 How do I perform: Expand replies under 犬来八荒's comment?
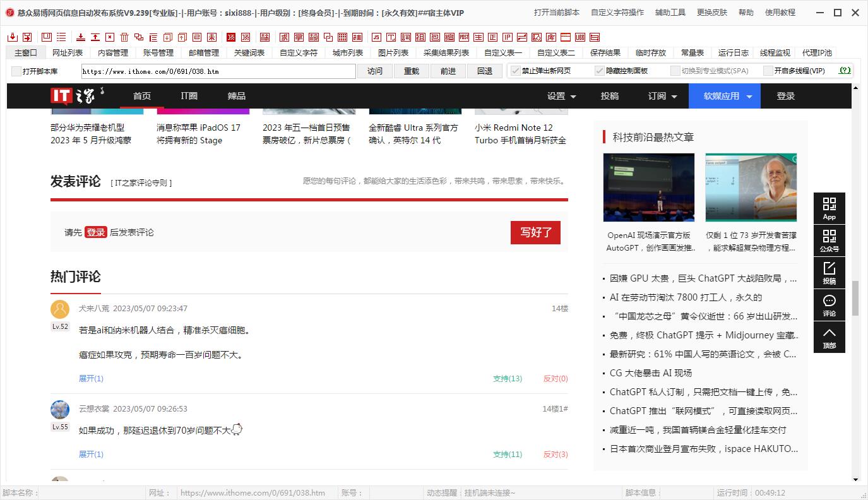coord(91,379)
